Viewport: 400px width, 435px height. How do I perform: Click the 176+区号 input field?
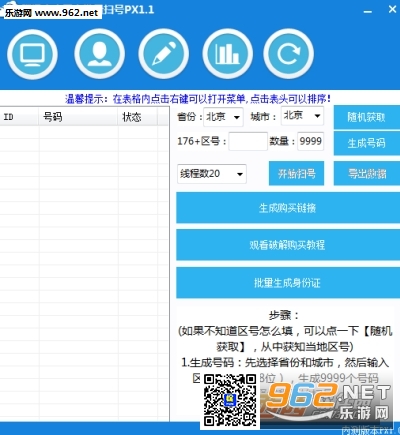[x=248, y=141]
